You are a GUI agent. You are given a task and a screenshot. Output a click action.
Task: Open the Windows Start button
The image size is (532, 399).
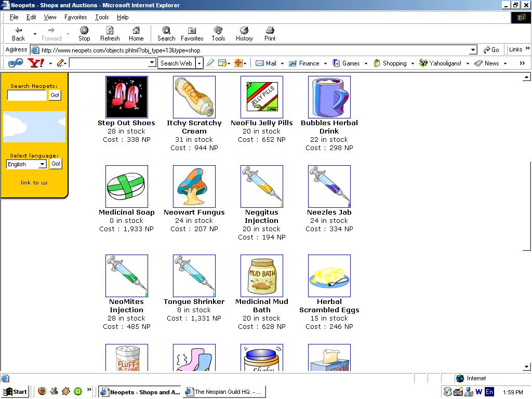tap(15, 392)
